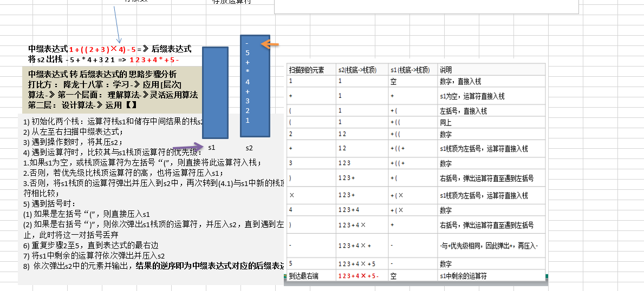The width and height of the screenshot is (644, 291).
Task: Select the purple right-pointing arrow
Action: (187, 147)
